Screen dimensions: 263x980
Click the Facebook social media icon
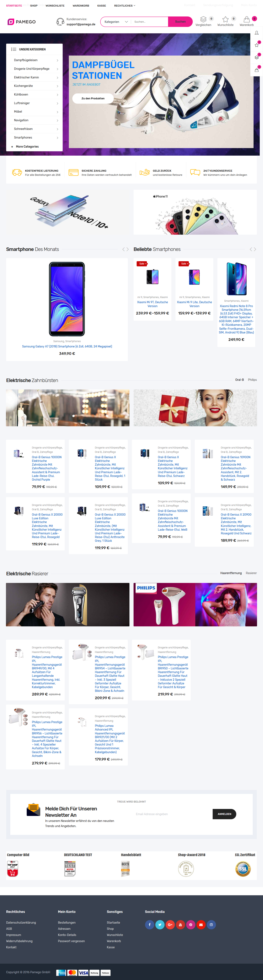point(150,924)
